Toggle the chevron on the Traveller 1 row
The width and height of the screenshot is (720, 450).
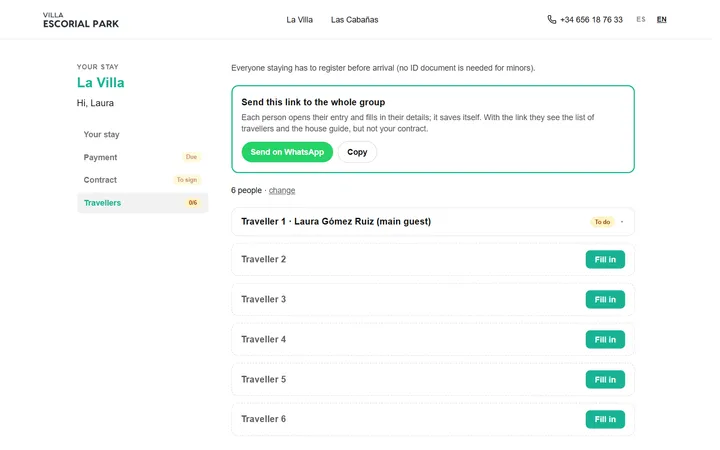(x=622, y=222)
